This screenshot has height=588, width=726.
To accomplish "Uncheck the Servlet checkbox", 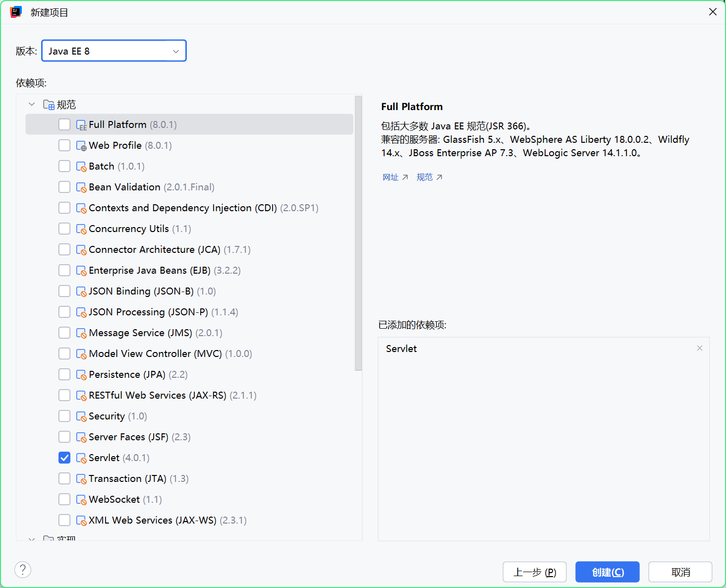I will click(x=64, y=458).
